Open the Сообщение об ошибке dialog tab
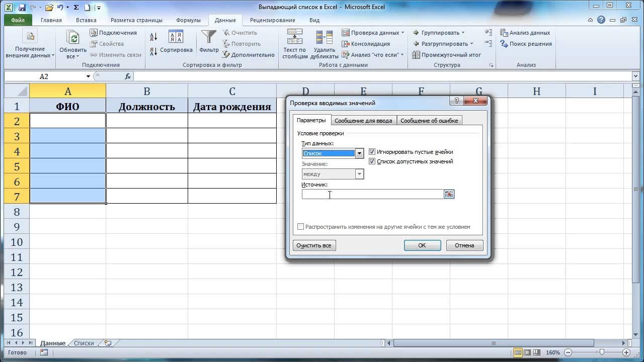 (x=429, y=121)
